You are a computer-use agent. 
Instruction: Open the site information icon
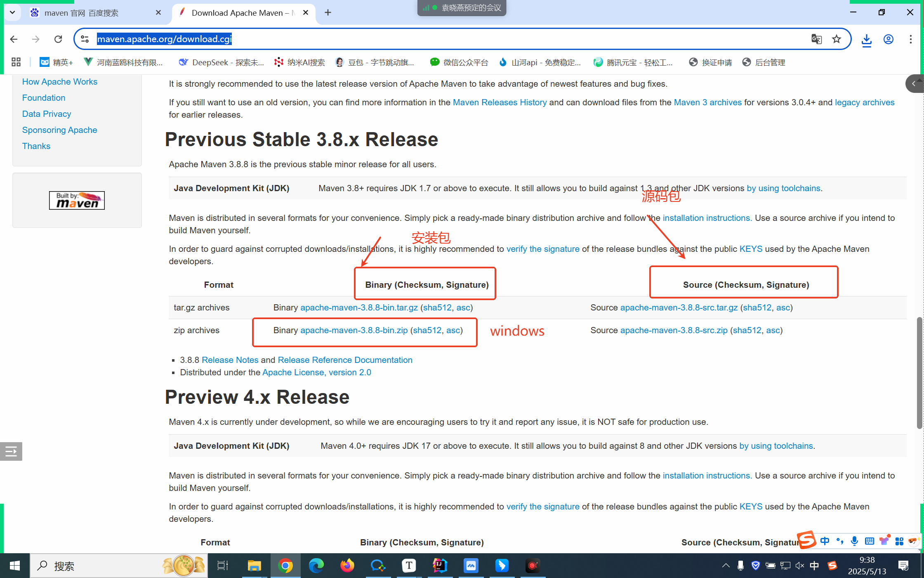[x=85, y=39]
